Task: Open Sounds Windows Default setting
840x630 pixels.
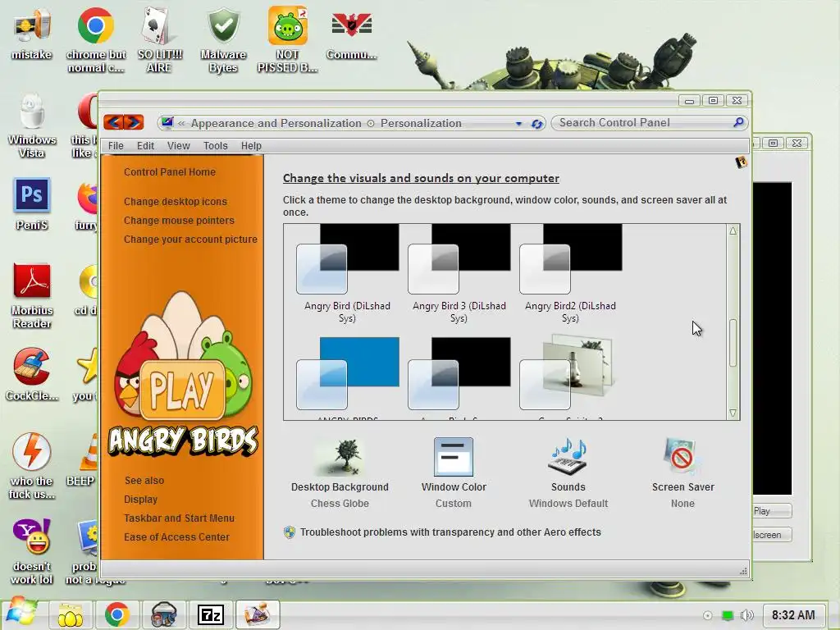Action: 568,473
